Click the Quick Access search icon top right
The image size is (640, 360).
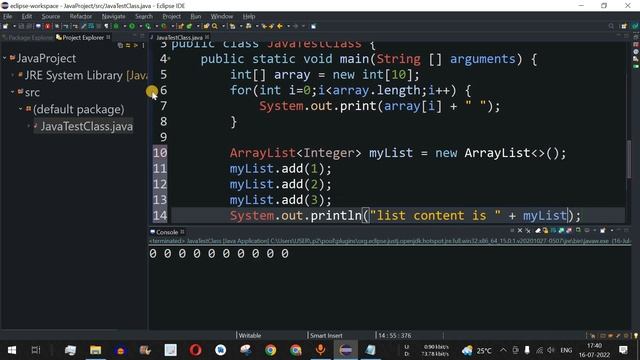click(611, 26)
